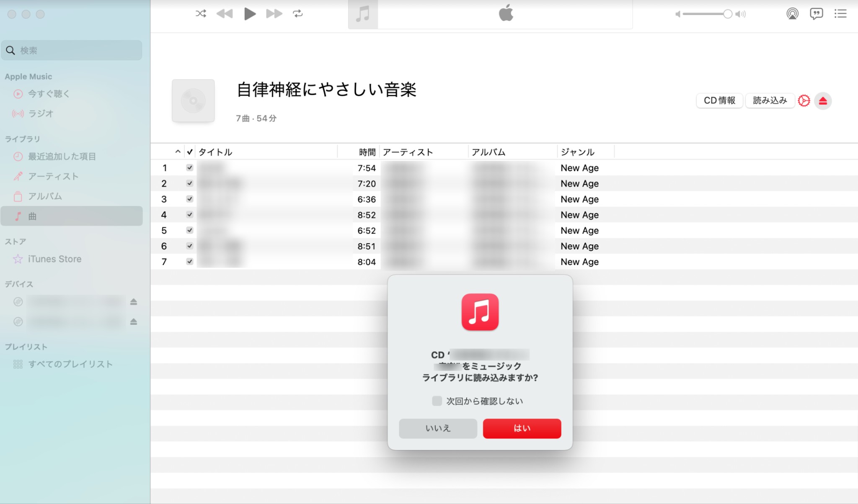The width and height of the screenshot is (858, 504).
Task: Show lyrics speech bubble icon
Action: (816, 14)
